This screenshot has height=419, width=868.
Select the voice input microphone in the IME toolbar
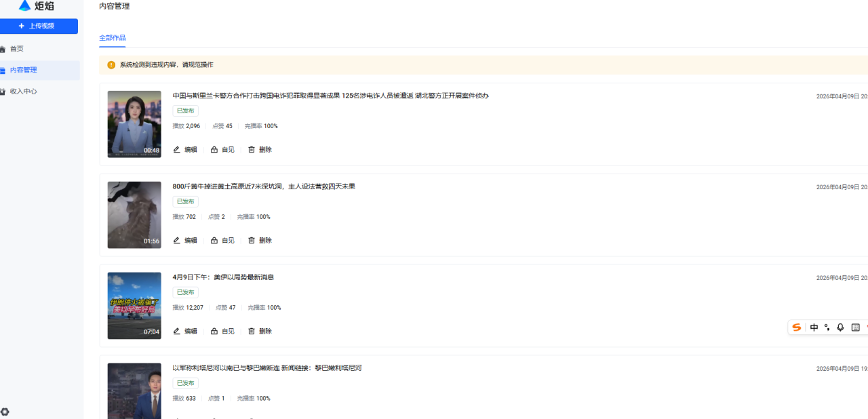840,327
